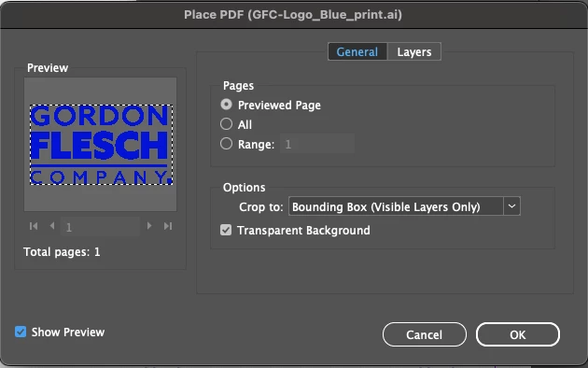Confirm placement with the OK button
588x368 pixels.
518,334
